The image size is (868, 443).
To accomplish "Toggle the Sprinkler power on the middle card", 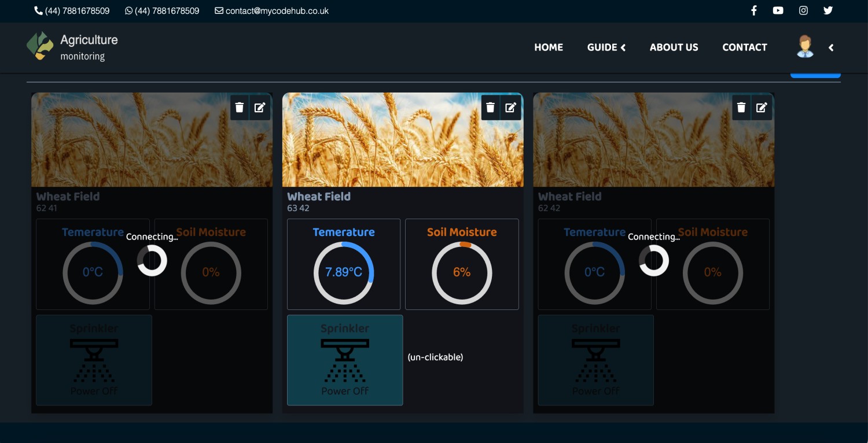I will pos(345,360).
